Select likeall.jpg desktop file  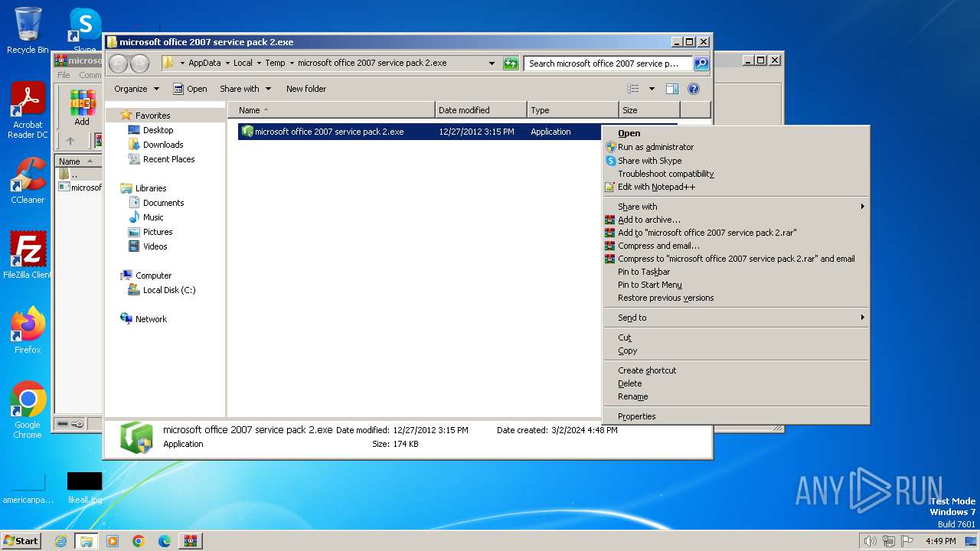(x=84, y=487)
